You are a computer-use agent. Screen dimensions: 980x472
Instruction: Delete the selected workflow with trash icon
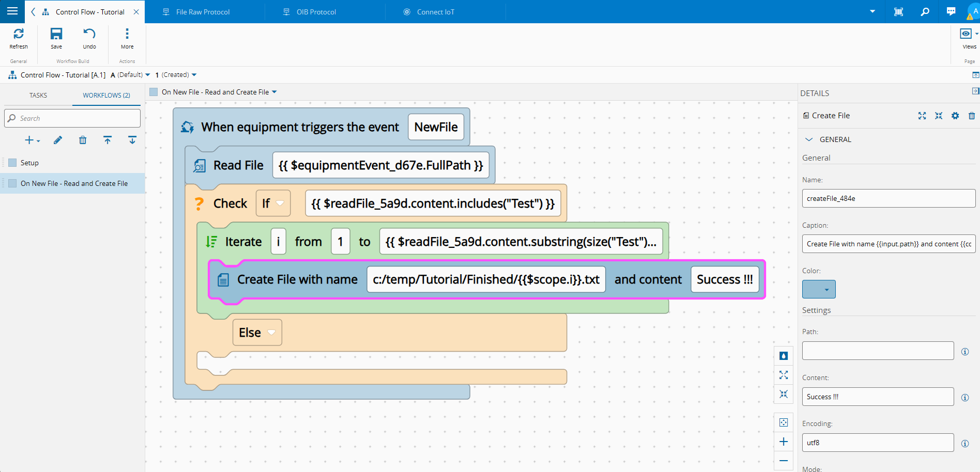tap(83, 140)
